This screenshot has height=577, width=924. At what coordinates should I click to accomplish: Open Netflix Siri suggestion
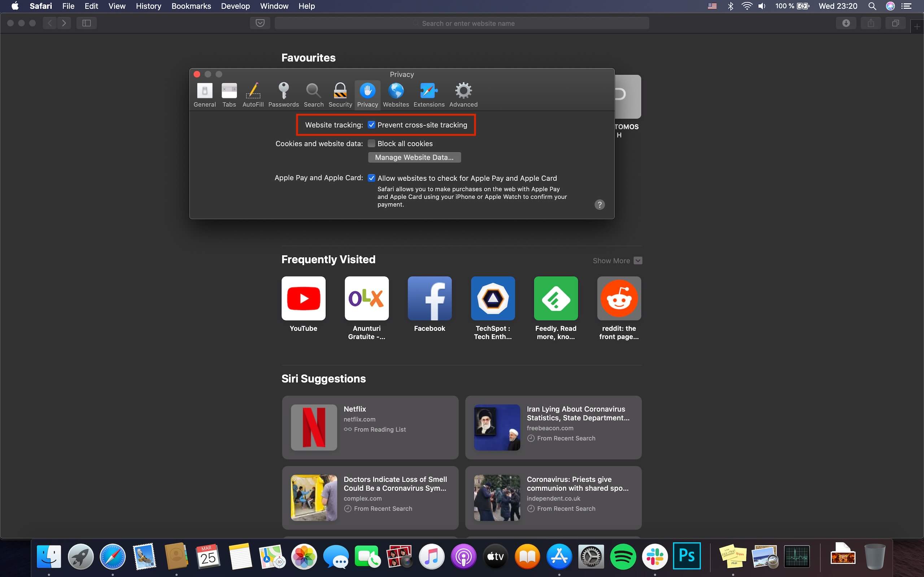pos(370,427)
